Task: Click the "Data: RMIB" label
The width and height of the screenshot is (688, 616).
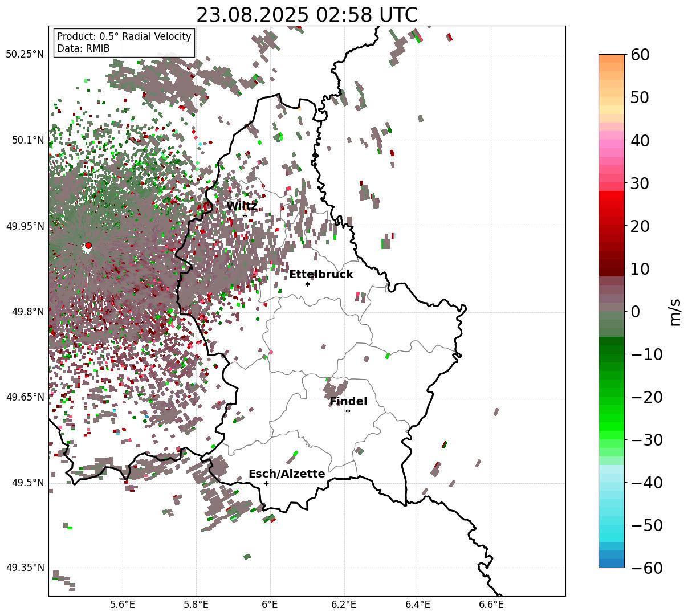Action: [84, 48]
